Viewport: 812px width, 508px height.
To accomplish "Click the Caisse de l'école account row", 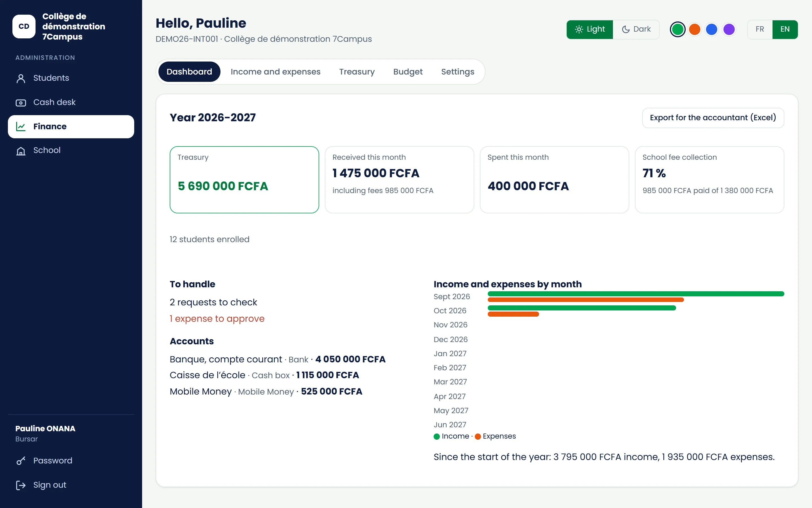I will (x=264, y=375).
